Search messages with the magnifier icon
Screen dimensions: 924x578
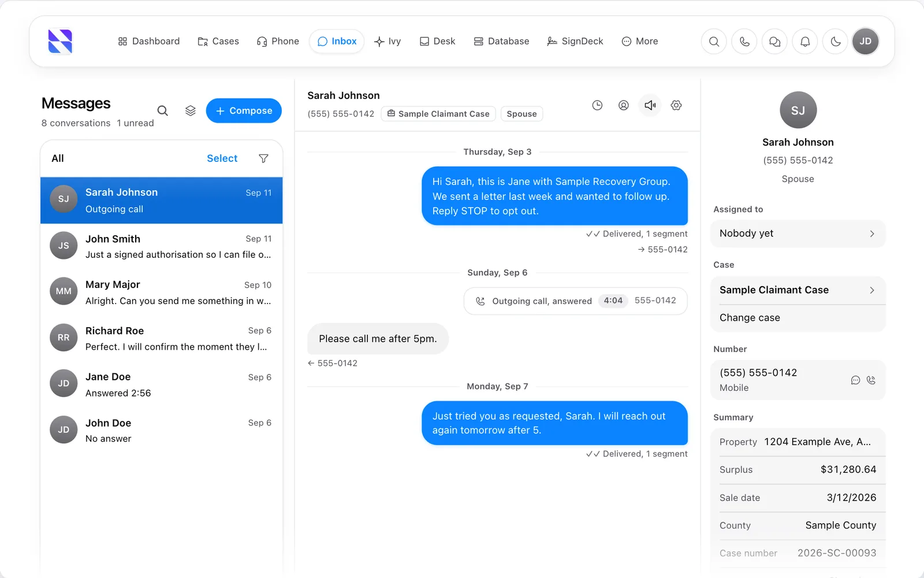tap(163, 110)
